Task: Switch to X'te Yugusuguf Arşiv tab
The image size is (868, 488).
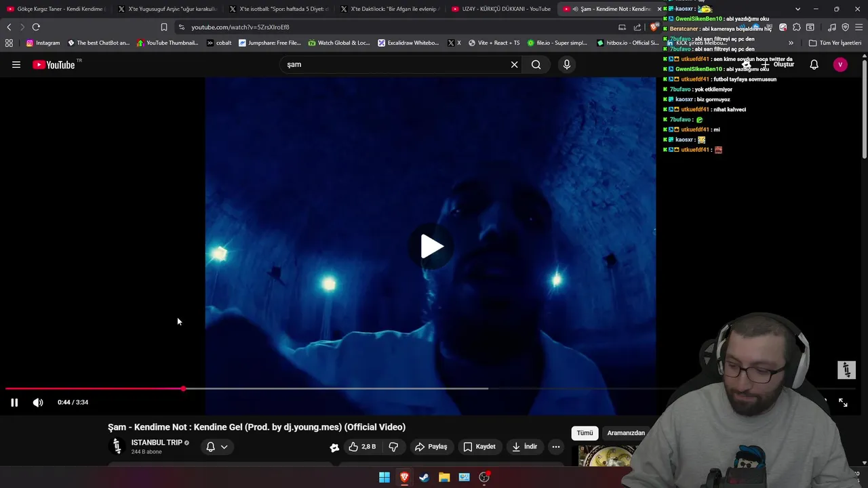Action: click(167, 9)
